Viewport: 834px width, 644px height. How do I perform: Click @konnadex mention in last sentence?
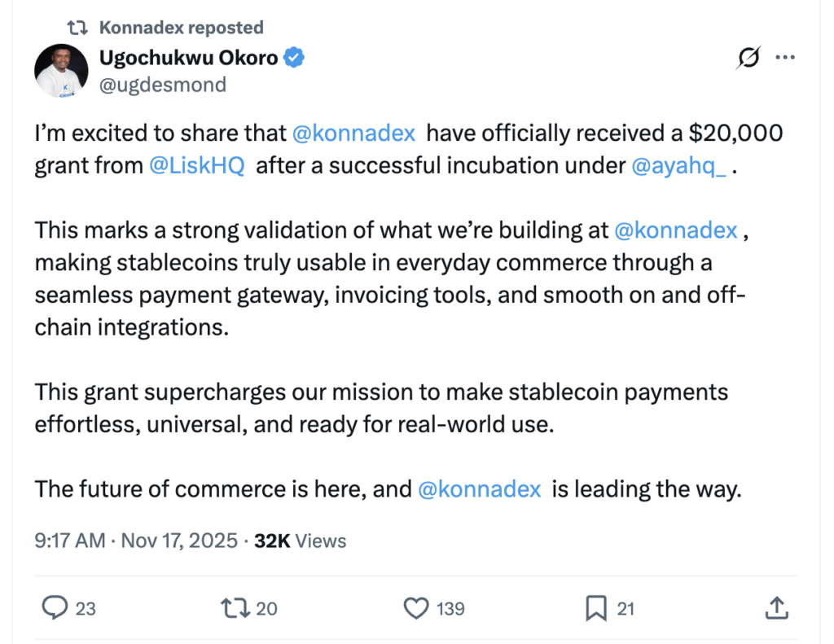pos(479,489)
